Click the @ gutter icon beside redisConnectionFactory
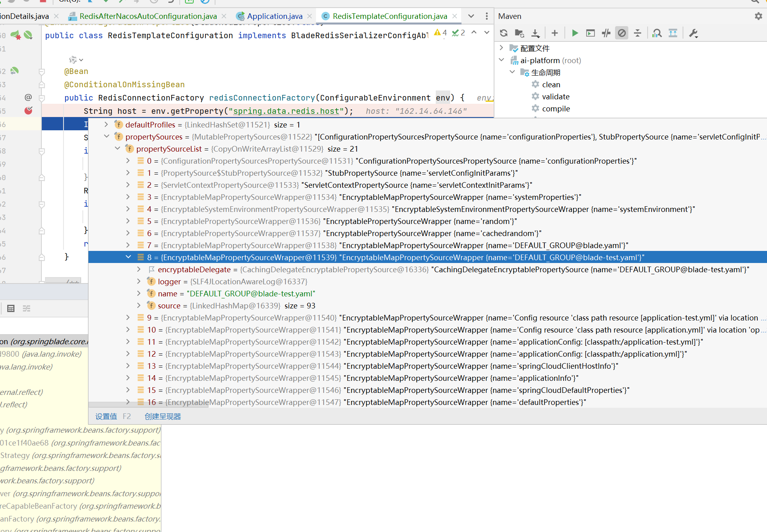 (28, 97)
